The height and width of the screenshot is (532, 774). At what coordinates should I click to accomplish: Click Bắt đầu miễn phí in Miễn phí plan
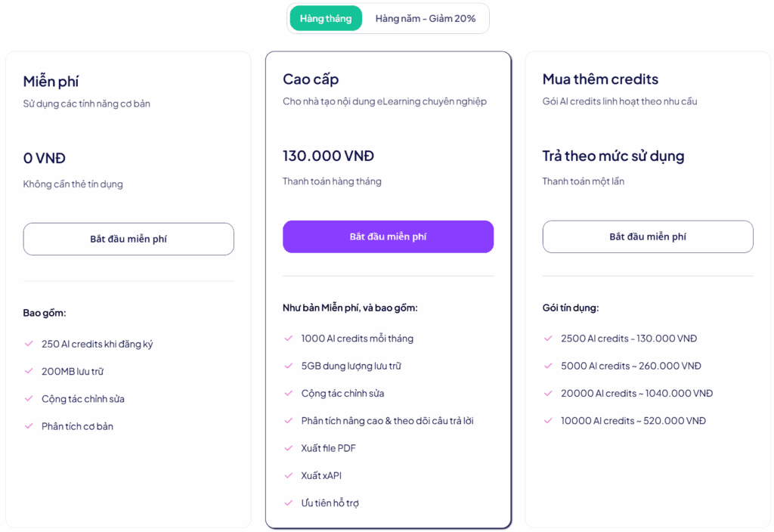pos(128,239)
